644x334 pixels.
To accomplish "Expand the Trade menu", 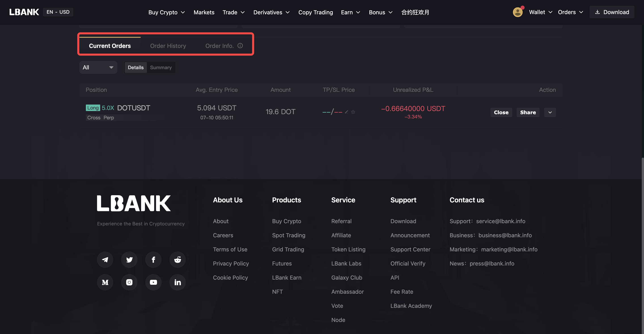I will (x=233, y=12).
